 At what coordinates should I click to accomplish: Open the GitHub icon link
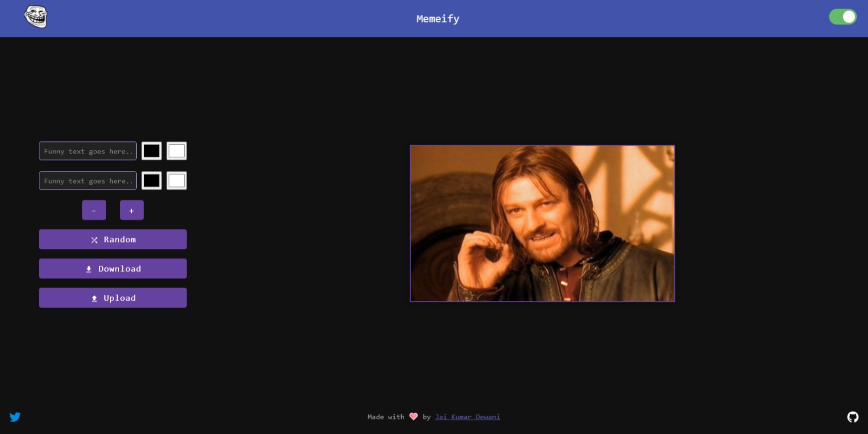point(853,417)
